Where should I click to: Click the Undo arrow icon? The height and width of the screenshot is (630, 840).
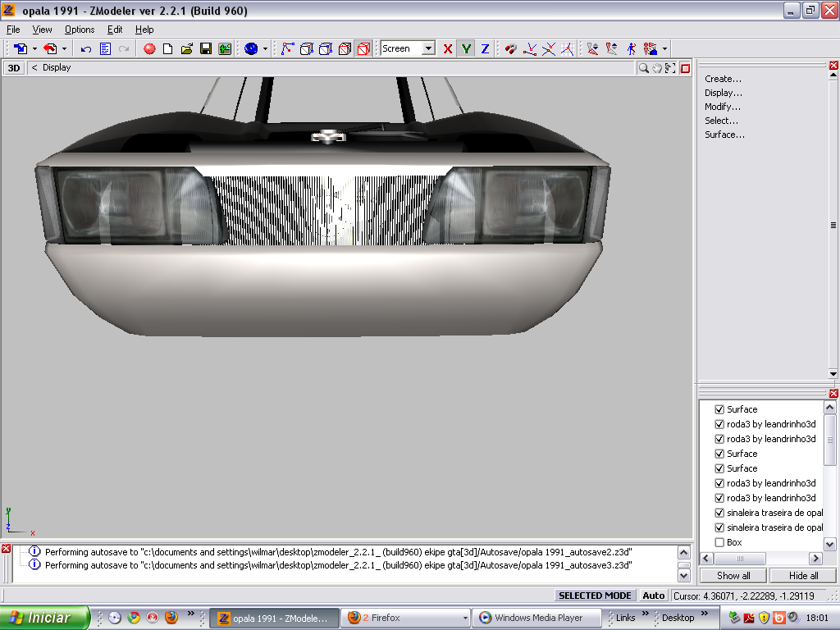(x=85, y=48)
